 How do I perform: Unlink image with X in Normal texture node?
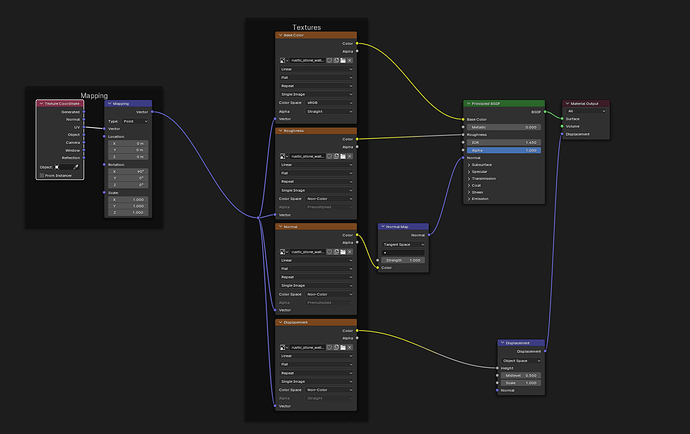350,252
